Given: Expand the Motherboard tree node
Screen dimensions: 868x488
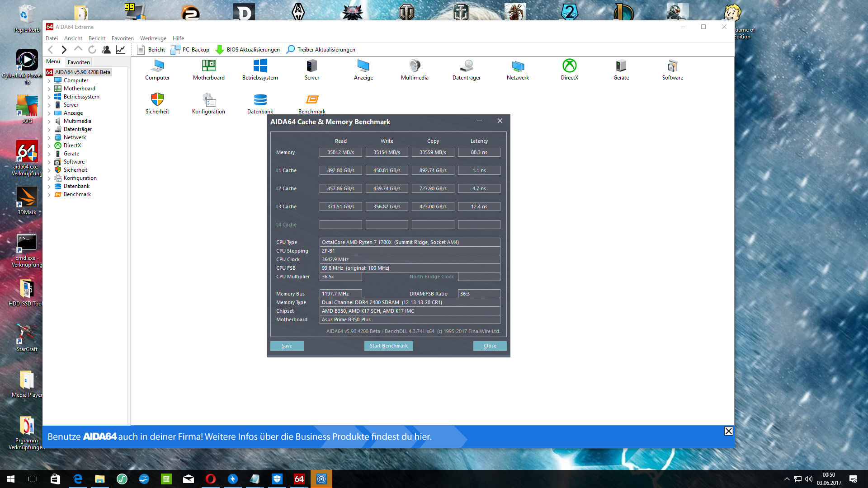Looking at the screenshot, I should 49,89.
